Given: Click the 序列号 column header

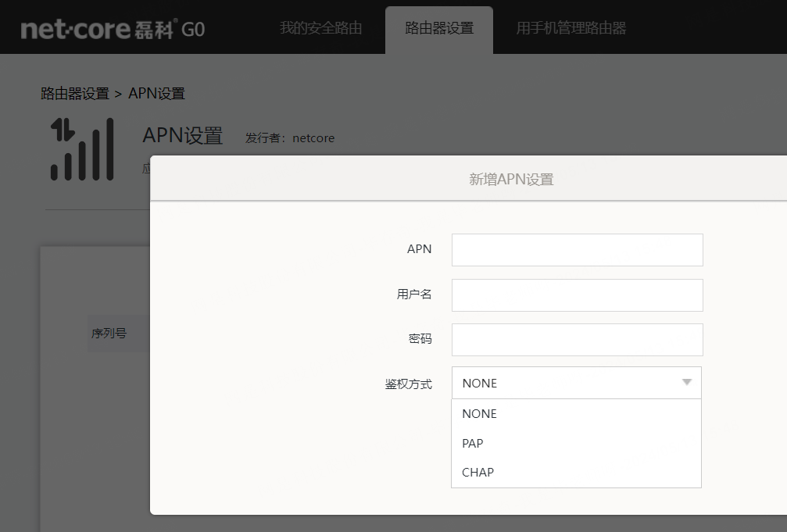Looking at the screenshot, I should point(109,334).
